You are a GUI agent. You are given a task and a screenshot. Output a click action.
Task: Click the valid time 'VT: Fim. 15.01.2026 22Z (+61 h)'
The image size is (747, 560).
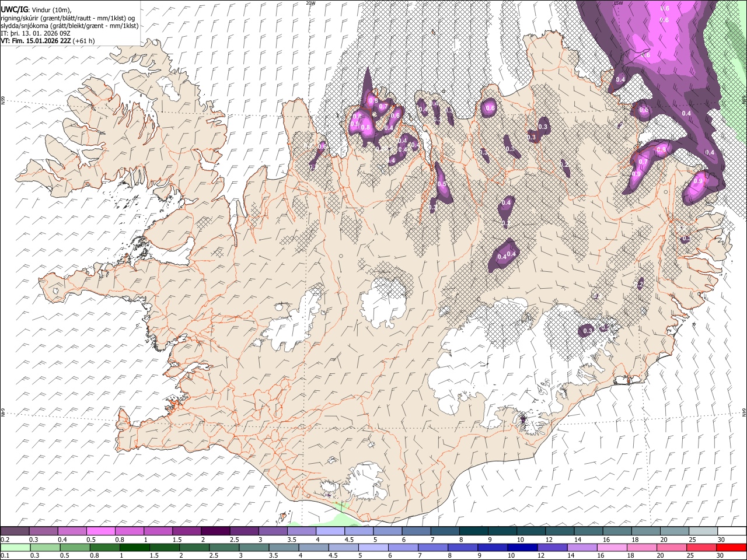(47, 41)
